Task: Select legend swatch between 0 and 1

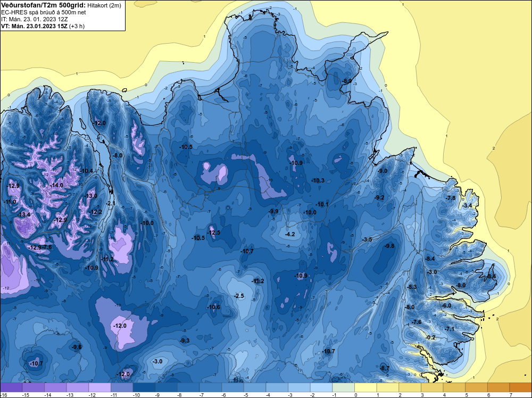Action: coord(366,387)
